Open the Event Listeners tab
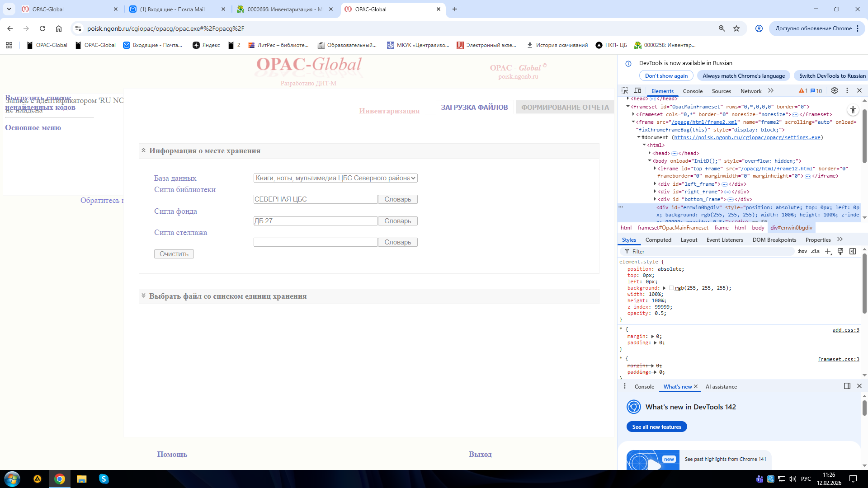 [x=725, y=240]
